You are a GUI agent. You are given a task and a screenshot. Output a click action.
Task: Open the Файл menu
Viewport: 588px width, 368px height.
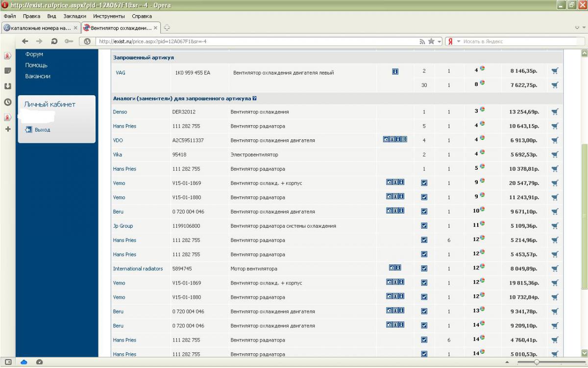(x=10, y=16)
